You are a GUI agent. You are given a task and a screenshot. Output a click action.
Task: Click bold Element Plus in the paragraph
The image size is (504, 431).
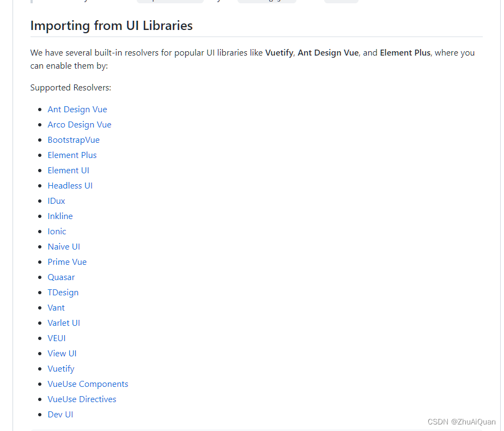click(405, 53)
